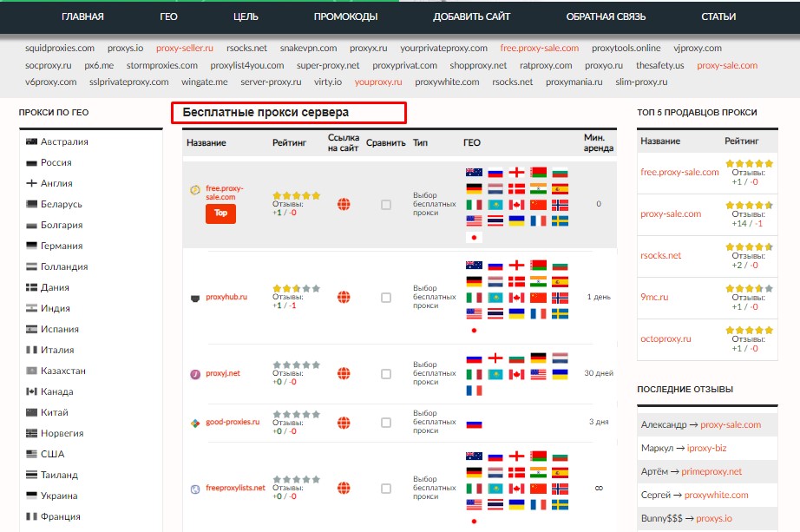Click the Japan flag in free.proxy-sale.com GEO cell
The height and width of the screenshot is (532, 800).
[474, 238]
